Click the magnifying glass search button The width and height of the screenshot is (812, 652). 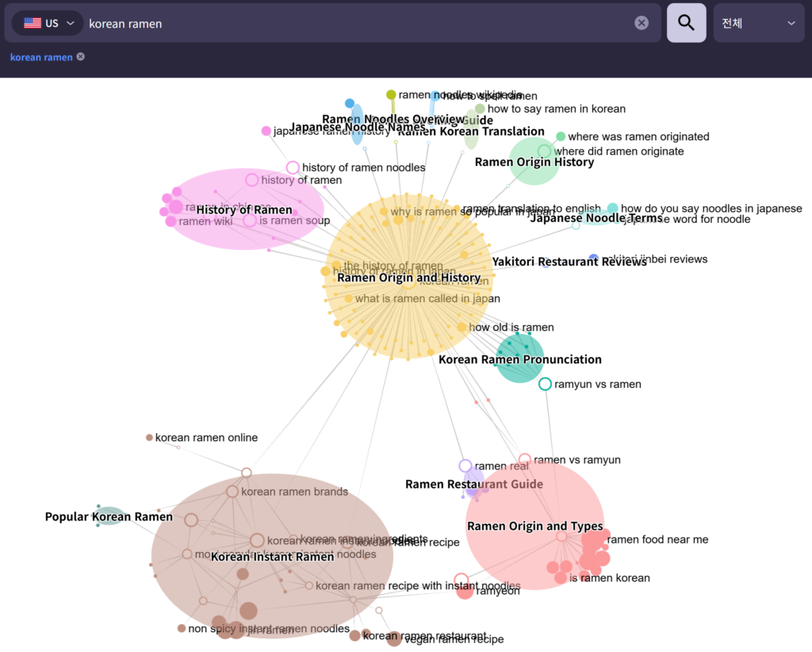pos(686,23)
